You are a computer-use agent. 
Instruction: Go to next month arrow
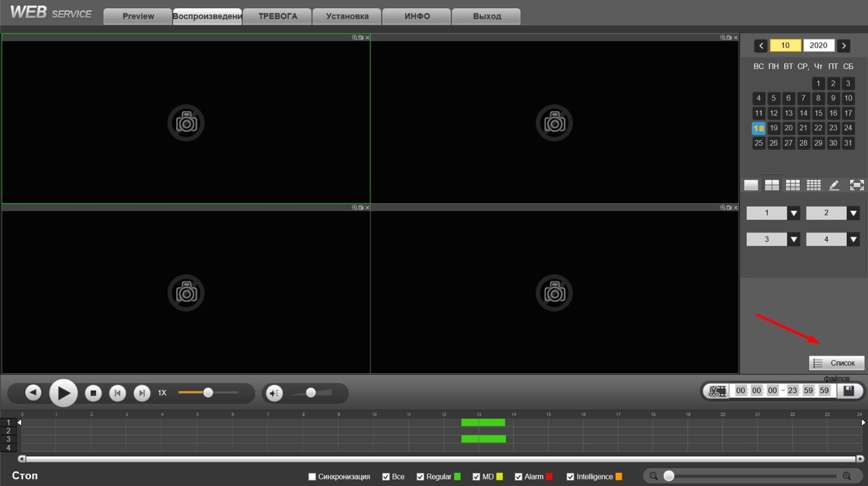coord(843,46)
